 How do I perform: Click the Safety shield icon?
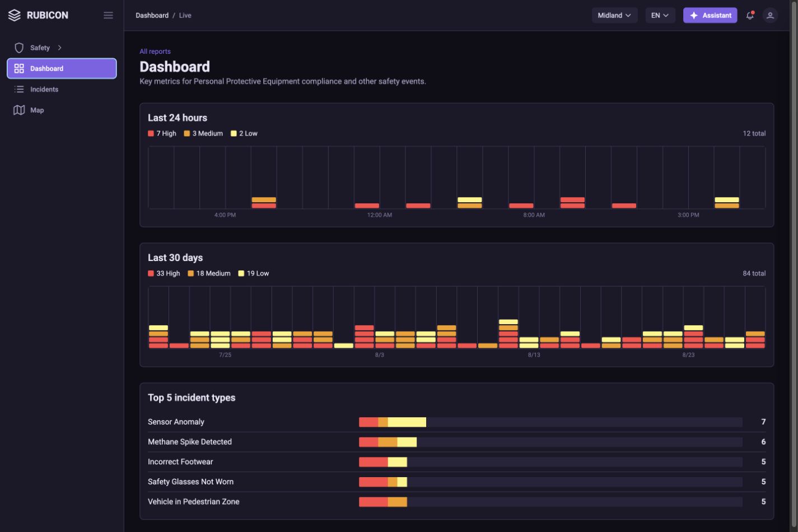19,48
